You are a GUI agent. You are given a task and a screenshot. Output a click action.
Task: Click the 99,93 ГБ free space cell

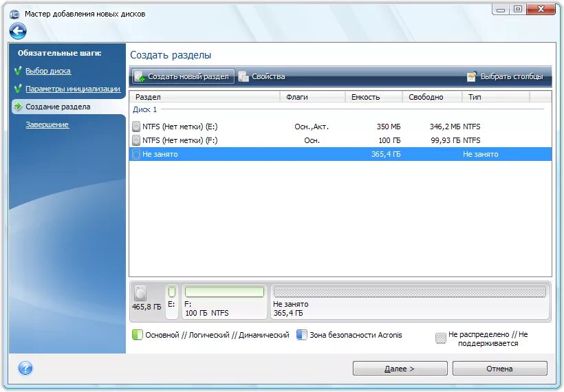(x=445, y=140)
